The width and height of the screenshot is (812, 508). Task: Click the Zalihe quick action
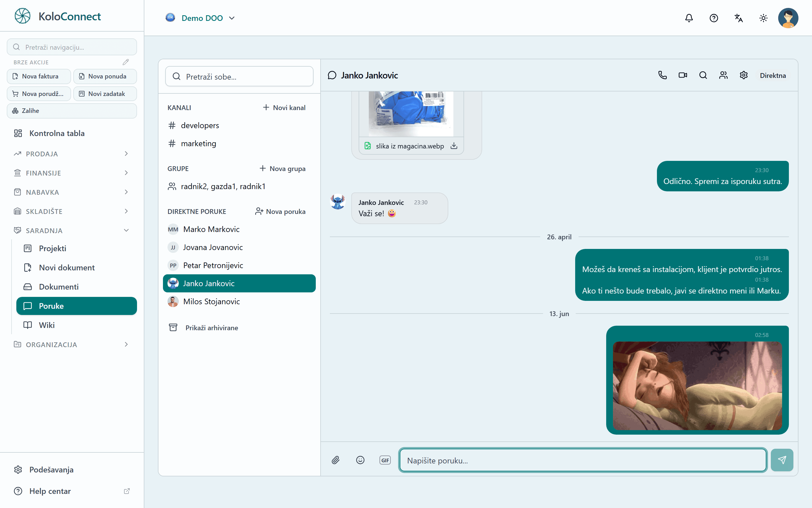(x=72, y=111)
